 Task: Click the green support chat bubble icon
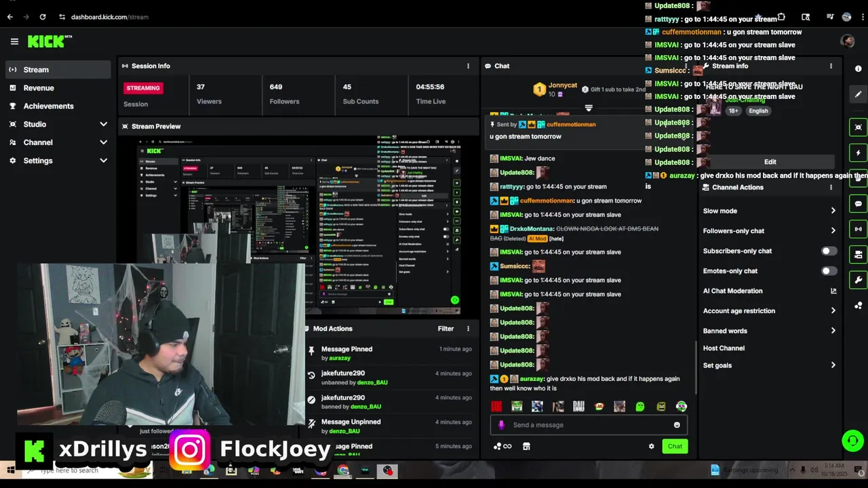852,441
